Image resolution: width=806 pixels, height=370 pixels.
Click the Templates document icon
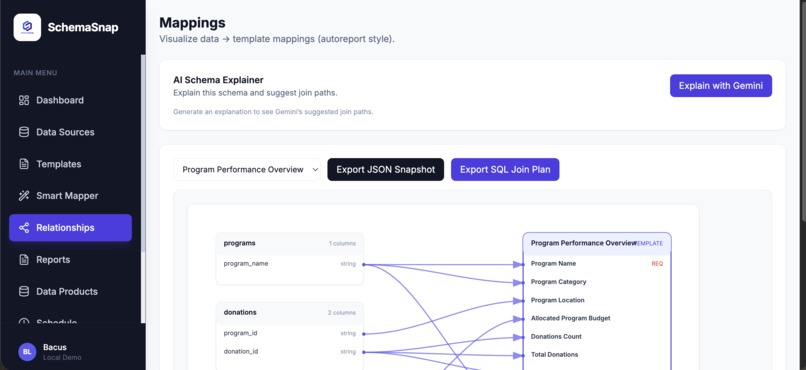(x=24, y=164)
